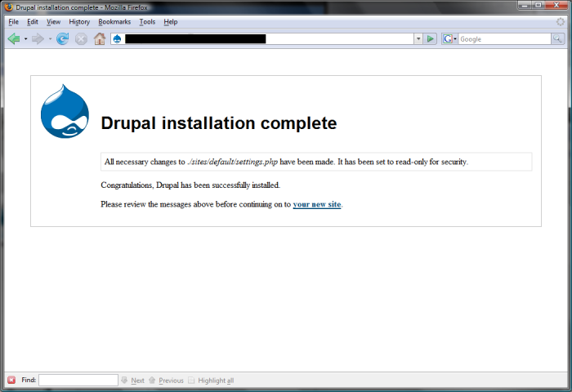
Task: Click the throbber activity indicator icon
Action: pyautogui.click(x=561, y=22)
